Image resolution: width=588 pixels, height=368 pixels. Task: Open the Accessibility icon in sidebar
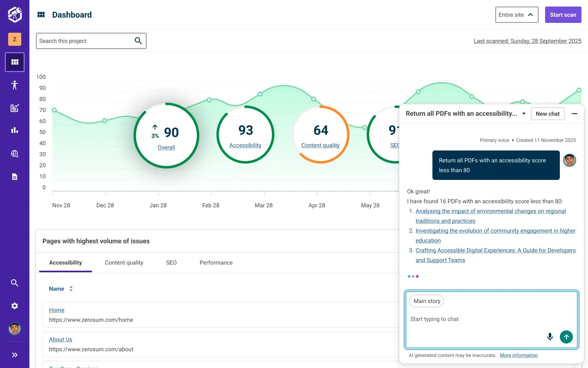pos(15,85)
